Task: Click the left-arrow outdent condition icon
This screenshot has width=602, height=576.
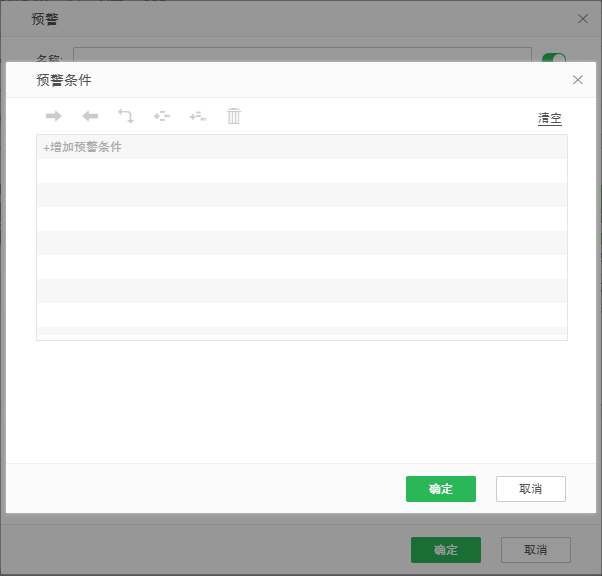Action: 90,116
